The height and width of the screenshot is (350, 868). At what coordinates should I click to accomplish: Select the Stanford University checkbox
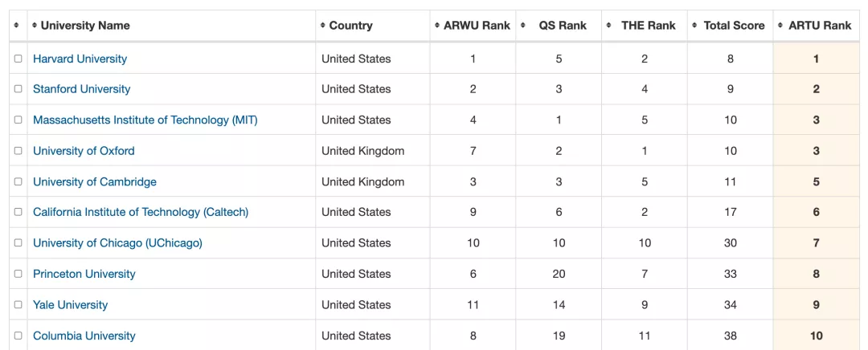click(18, 89)
